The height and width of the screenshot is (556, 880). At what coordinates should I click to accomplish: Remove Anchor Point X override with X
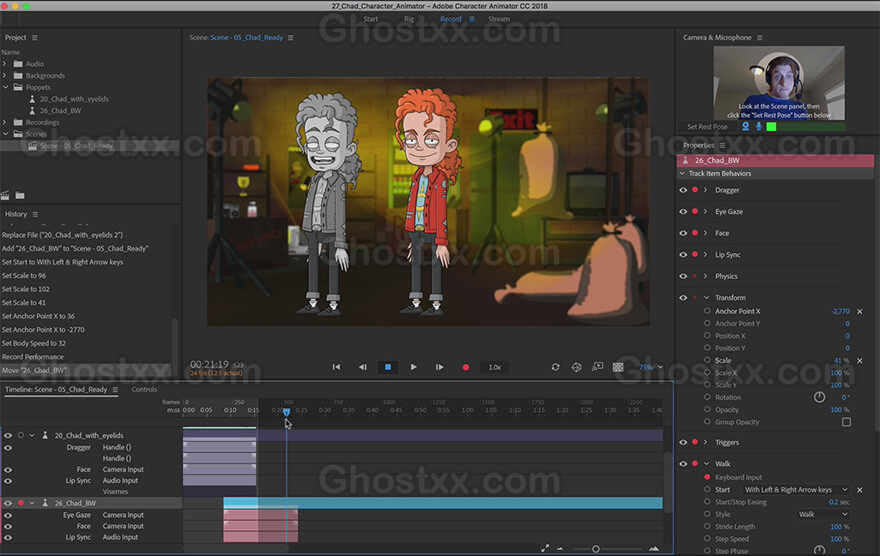coord(860,311)
